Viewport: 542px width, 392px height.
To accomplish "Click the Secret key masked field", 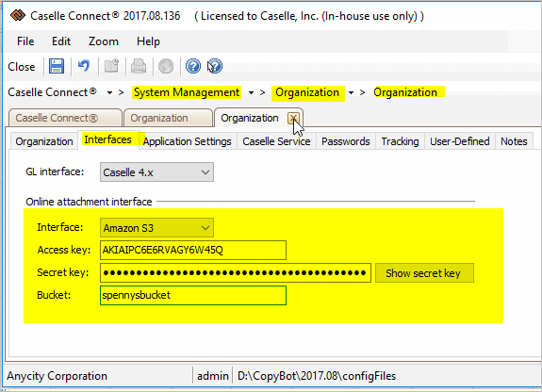I will click(236, 272).
